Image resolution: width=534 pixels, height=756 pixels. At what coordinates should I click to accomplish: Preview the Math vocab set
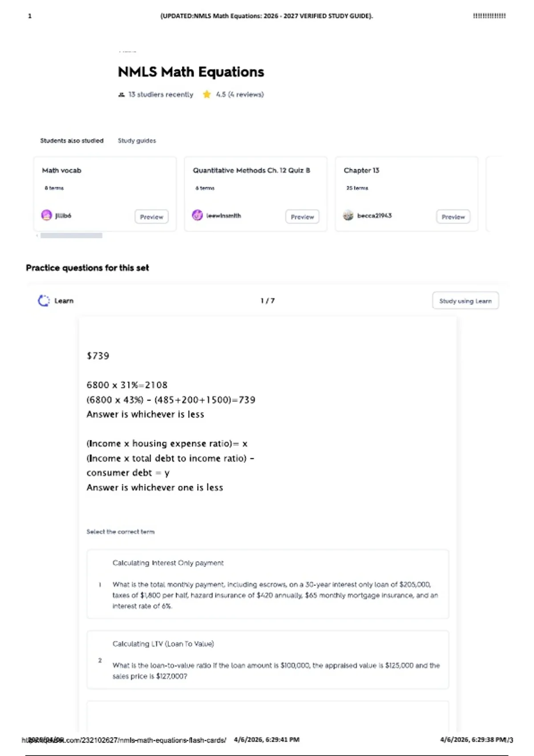tap(152, 217)
